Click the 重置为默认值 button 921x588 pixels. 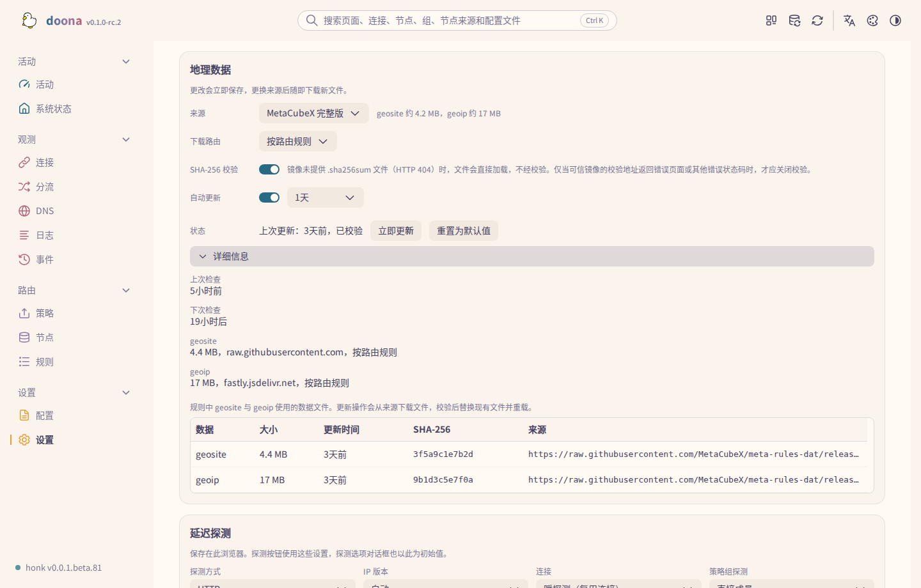464,231
